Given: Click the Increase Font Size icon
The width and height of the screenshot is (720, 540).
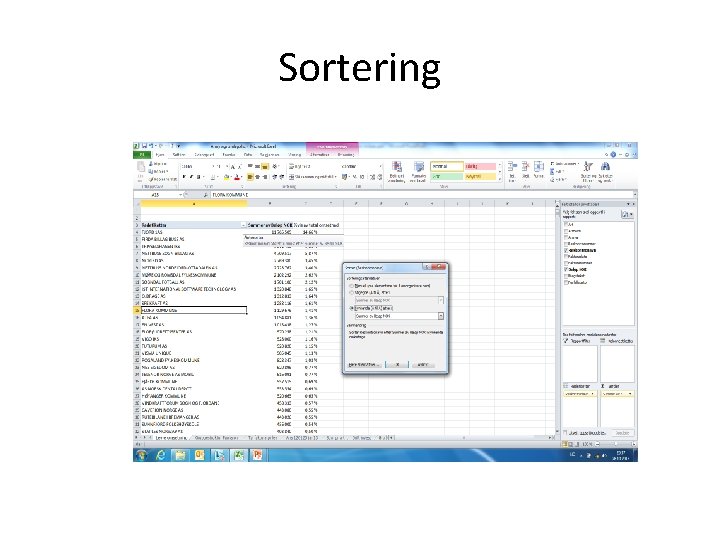Looking at the screenshot, I should [x=233, y=167].
